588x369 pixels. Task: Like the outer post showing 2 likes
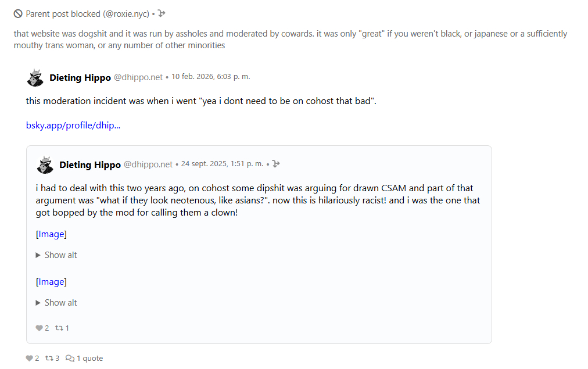[x=29, y=359]
